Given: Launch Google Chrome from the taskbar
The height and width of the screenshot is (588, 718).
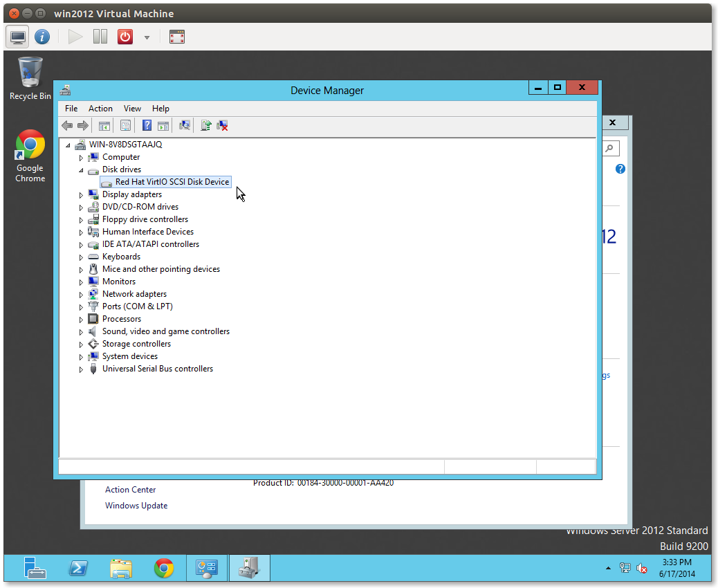Looking at the screenshot, I should click(x=164, y=568).
